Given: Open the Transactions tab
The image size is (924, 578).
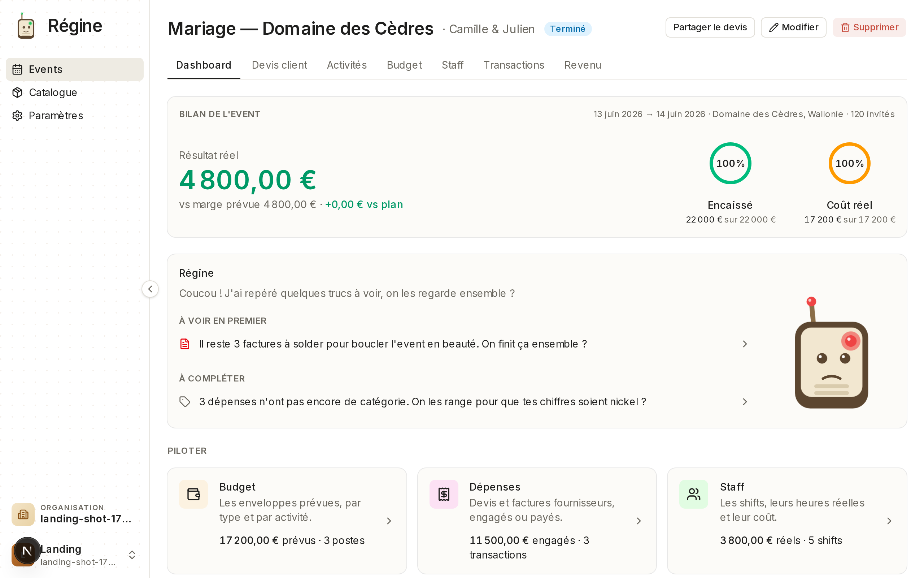Looking at the screenshot, I should (514, 65).
